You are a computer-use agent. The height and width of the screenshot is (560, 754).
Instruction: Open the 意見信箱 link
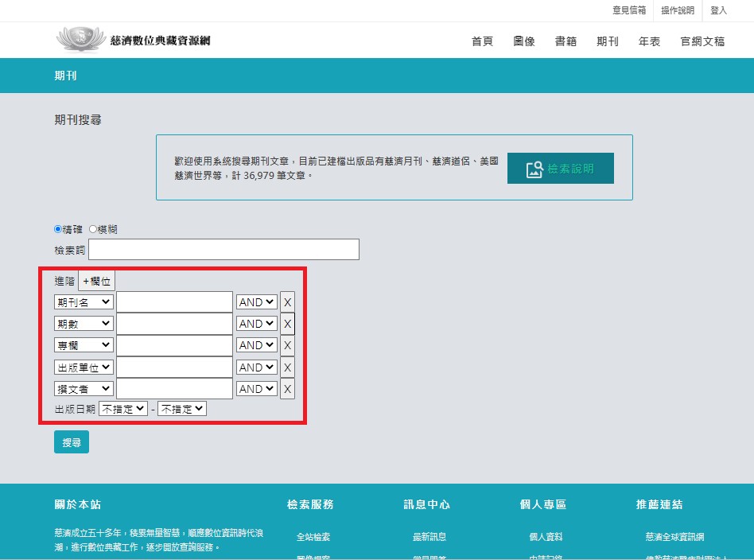629,10
